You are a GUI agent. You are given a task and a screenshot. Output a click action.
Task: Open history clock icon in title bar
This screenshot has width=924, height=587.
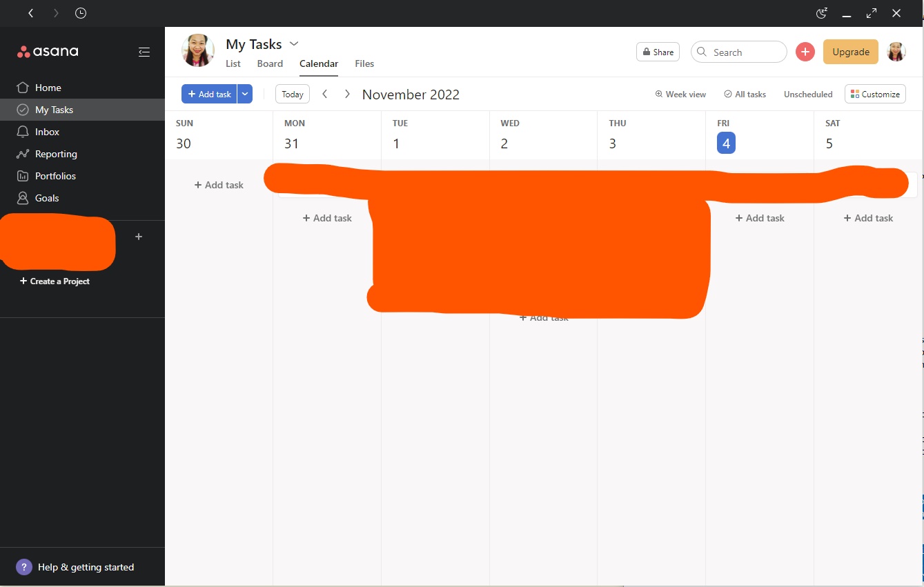pos(81,13)
